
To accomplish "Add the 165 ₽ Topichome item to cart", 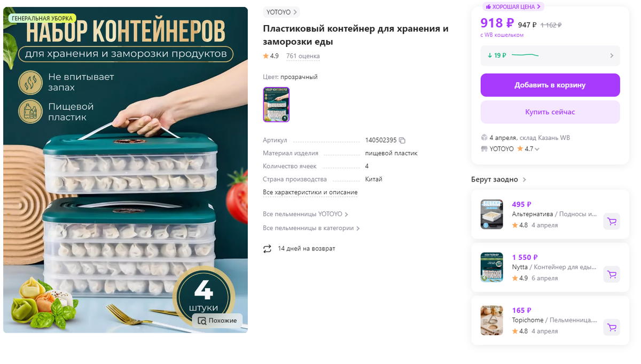I will (x=612, y=327).
